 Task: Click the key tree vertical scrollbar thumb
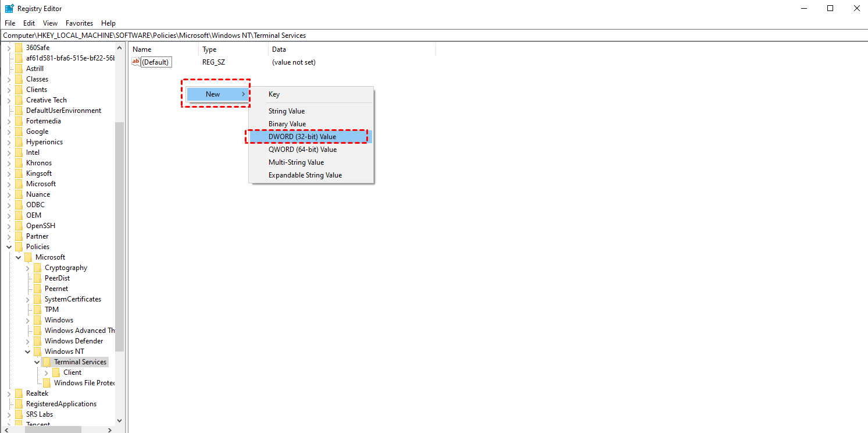pyautogui.click(x=120, y=237)
